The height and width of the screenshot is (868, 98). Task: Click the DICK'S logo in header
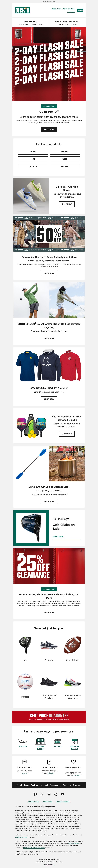(x=22, y=10)
